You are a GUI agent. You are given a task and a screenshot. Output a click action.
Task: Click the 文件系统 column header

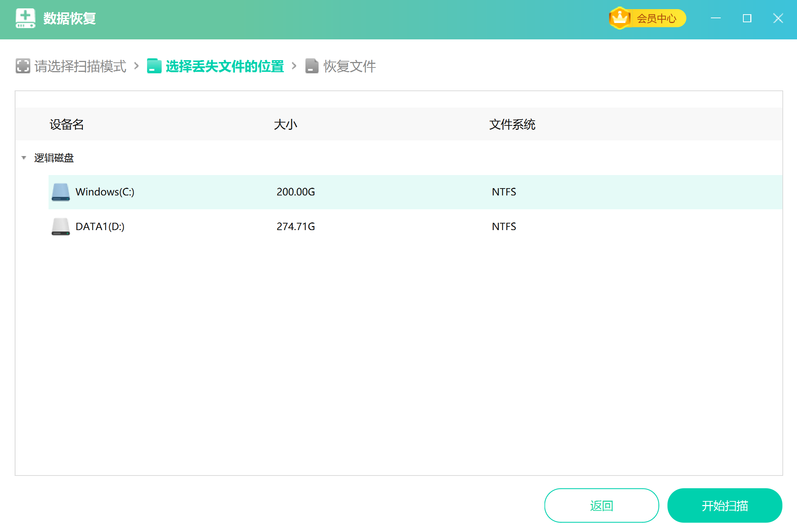tap(512, 124)
